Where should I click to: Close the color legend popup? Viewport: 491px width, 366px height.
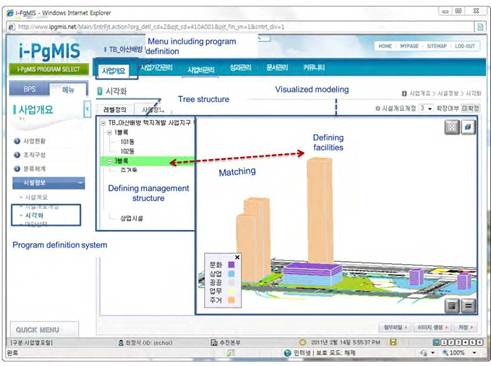(237, 257)
